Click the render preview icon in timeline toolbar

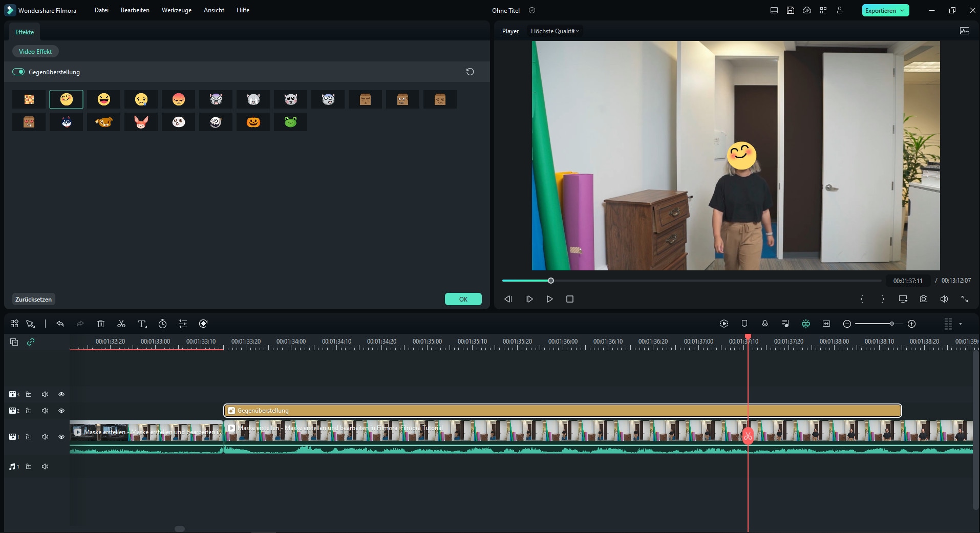tap(724, 324)
